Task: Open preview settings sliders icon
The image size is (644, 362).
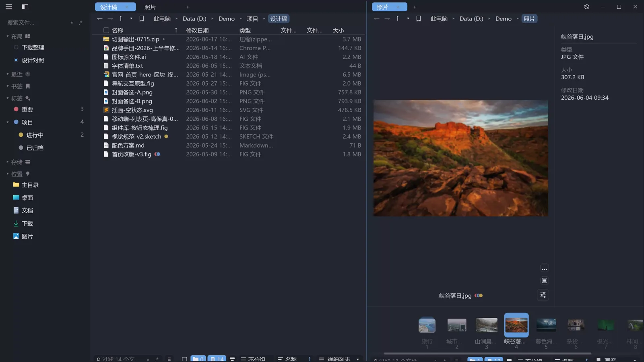Action: [x=543, y=295]
